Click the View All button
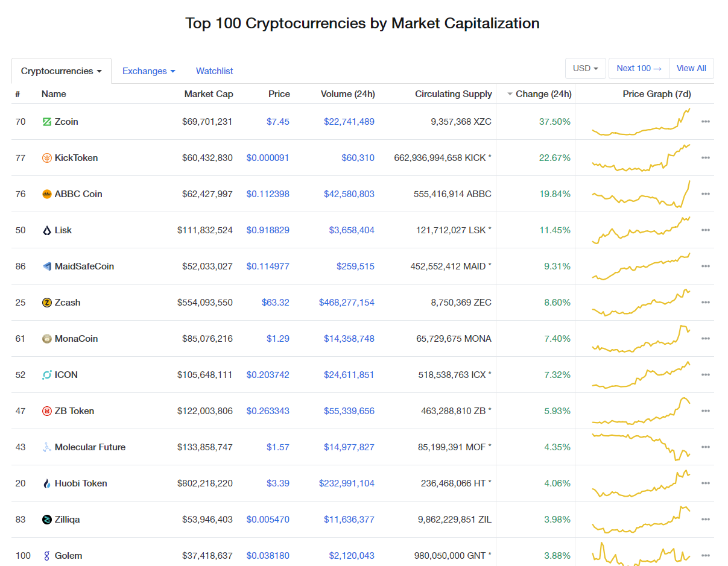Screen dimensions: 728x566 691,69
